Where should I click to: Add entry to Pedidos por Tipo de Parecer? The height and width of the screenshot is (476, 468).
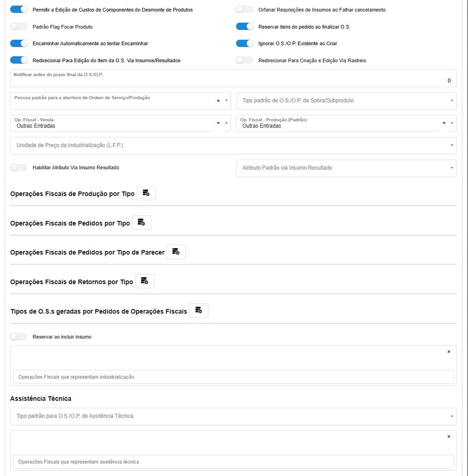[176, 252]
